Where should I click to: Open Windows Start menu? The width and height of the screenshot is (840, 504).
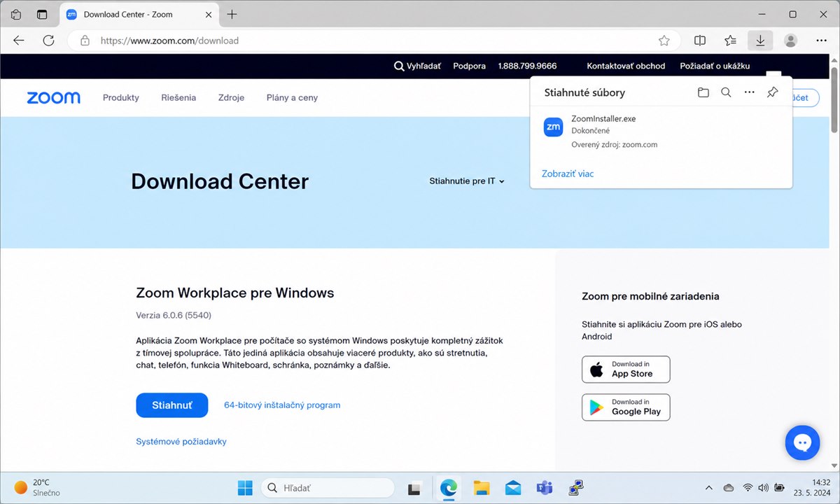[246, 488]
